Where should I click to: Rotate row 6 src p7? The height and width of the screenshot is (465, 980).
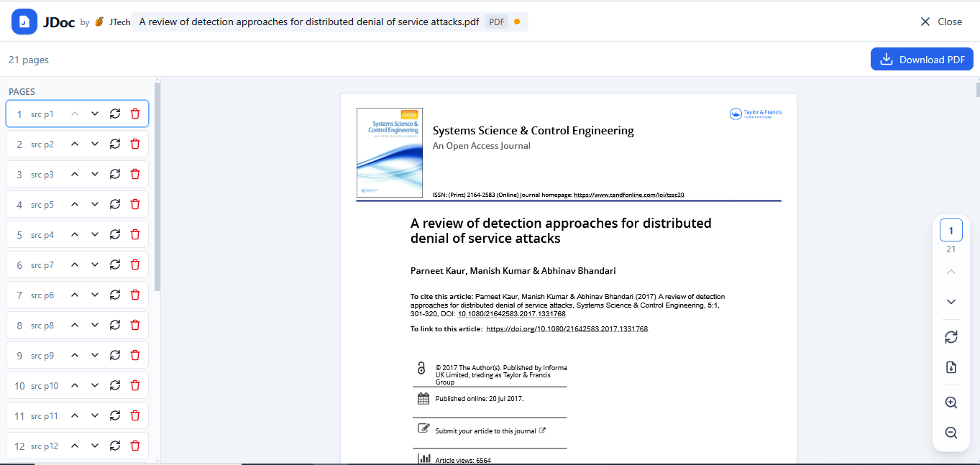[x=115, y=264]
